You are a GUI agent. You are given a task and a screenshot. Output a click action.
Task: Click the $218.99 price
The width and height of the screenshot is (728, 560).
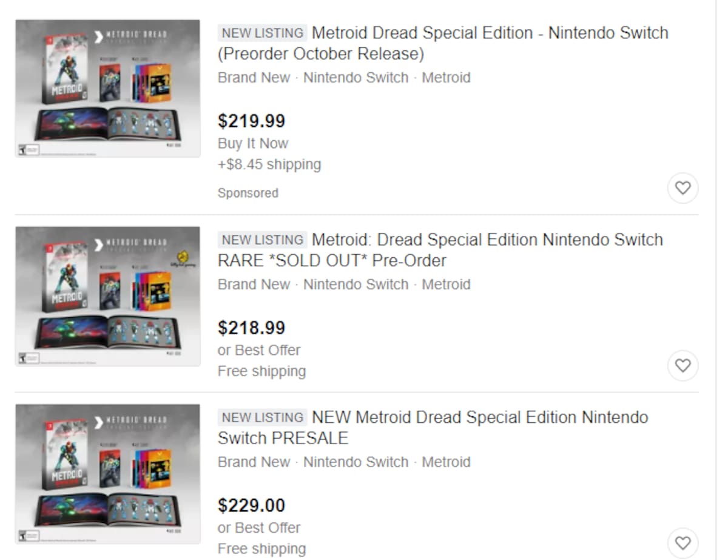251,328
